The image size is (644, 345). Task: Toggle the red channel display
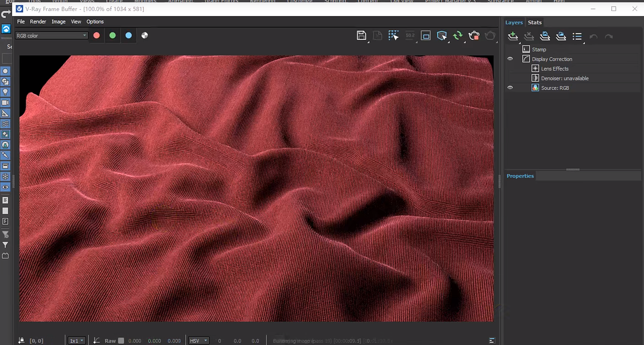[x=96, y=35]
